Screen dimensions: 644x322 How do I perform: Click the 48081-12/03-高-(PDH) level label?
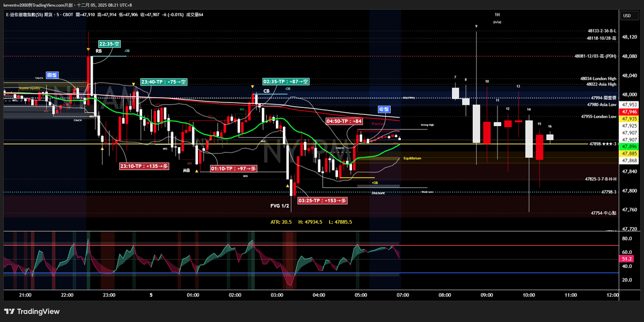pos(595,56)
